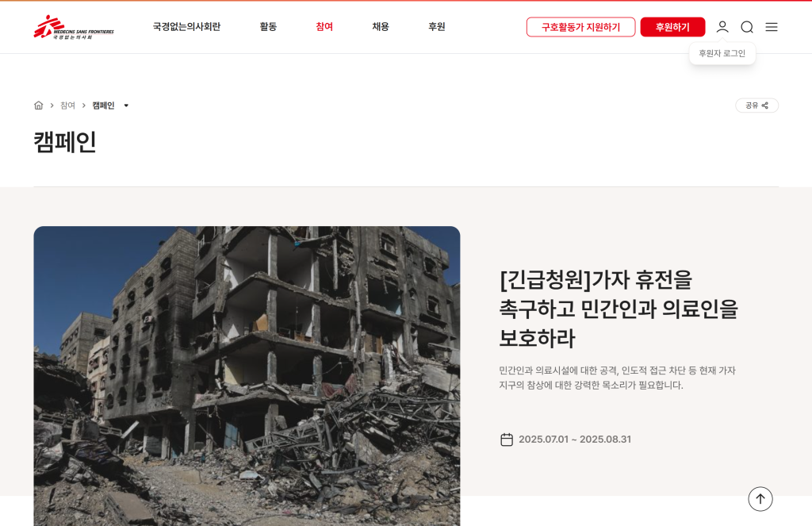Click the 참여 breadcrumb link
The image size is (812, 526).
click(x=67, y=106)
